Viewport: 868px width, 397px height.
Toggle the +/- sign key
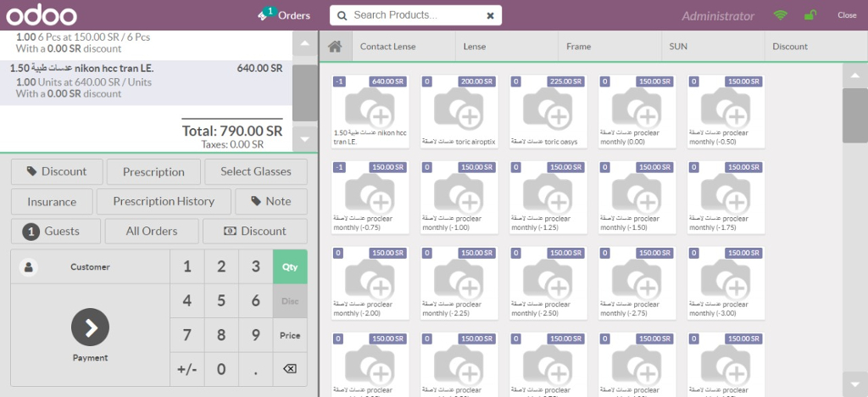pyautogui.click(x=186, y=369)
